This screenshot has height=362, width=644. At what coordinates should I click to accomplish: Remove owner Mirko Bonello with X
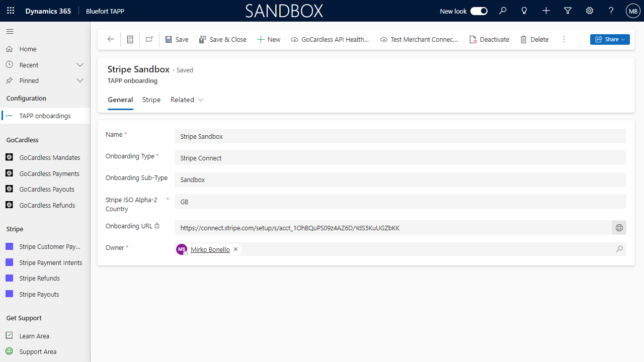[x=235, y=249]
